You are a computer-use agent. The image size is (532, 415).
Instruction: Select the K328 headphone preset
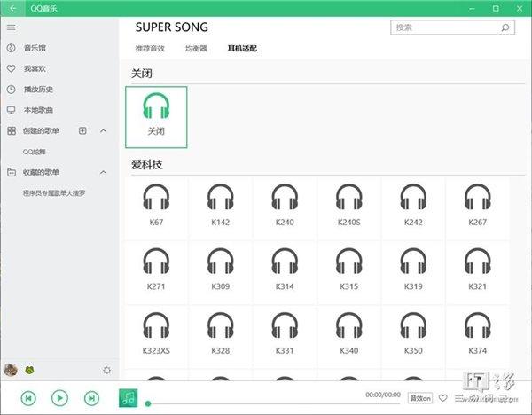[x=221, y=336]
